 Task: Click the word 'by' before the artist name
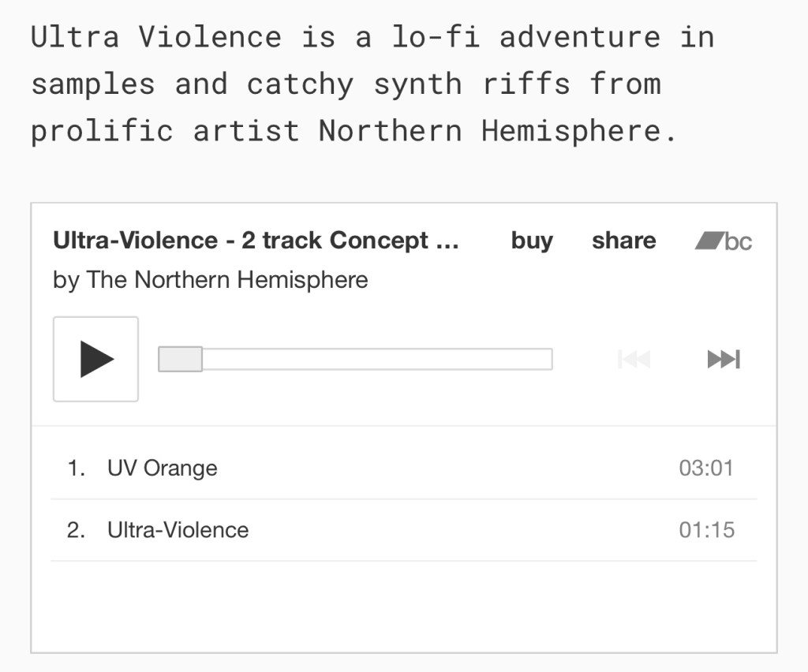point(65,280)
